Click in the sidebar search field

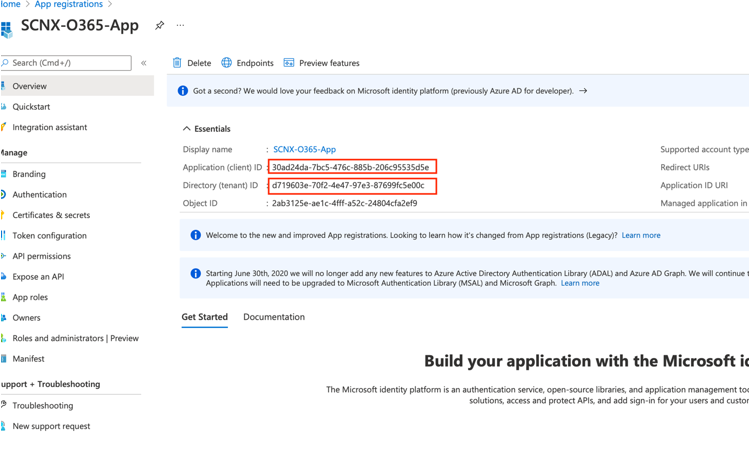[x=68, y=63]
